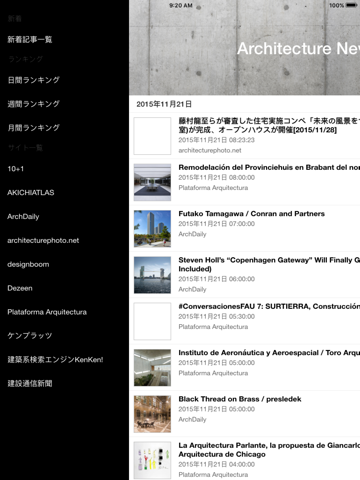
Task: Open Remodelación del Provinciehuis en Brabant article
Action: point(245,182)
